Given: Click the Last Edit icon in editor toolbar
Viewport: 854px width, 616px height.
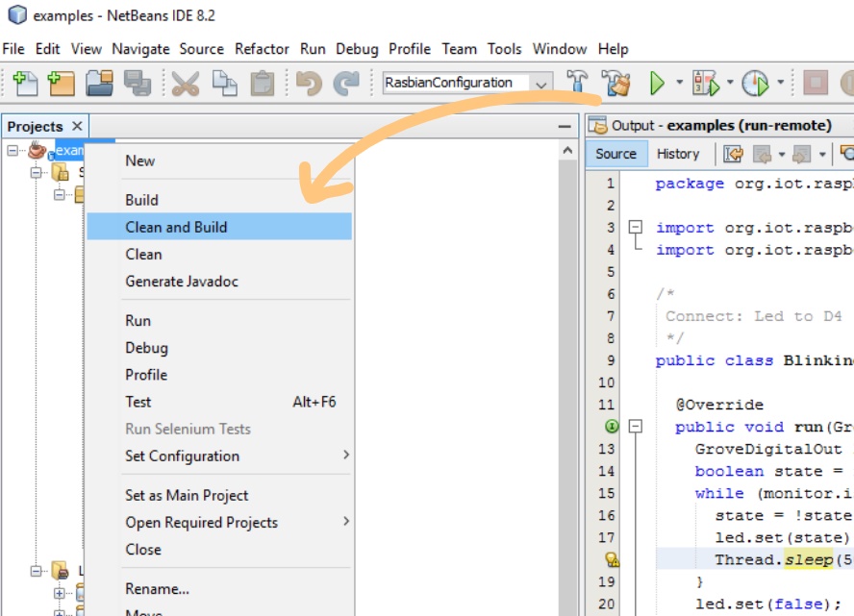Looking at the screenshot, I should point(733,154).
